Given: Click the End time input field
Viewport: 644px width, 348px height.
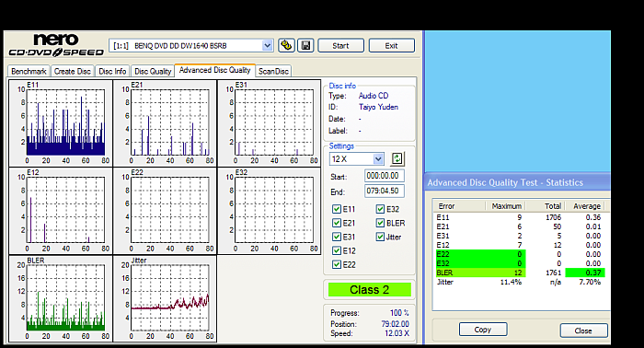Looking at the screenshot, I should (x=385, y=191).
